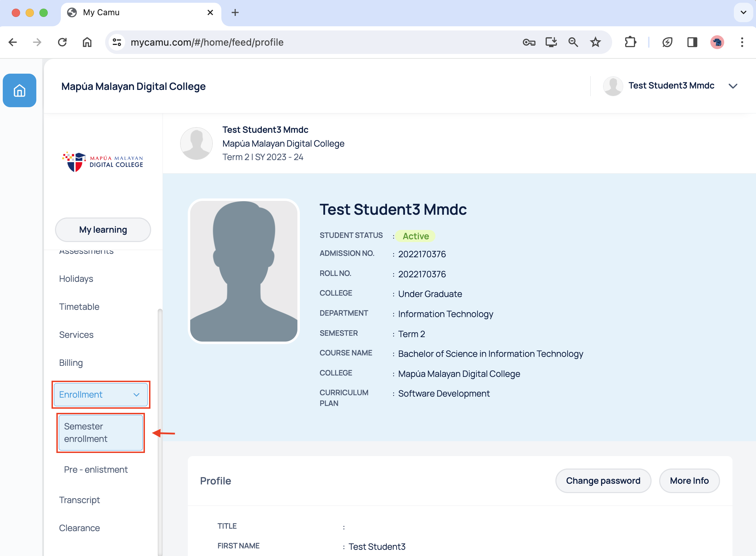Select Semester enrollment submenu item

click(101, 433)
